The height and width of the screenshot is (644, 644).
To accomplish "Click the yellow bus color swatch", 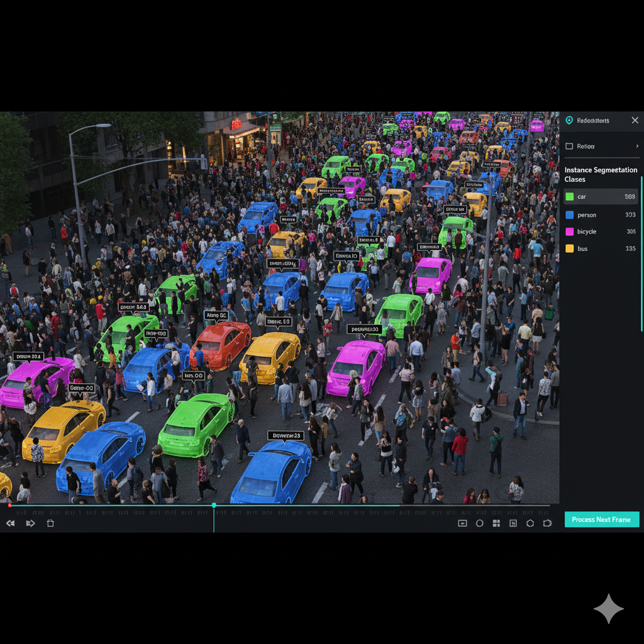I will 569,248.
